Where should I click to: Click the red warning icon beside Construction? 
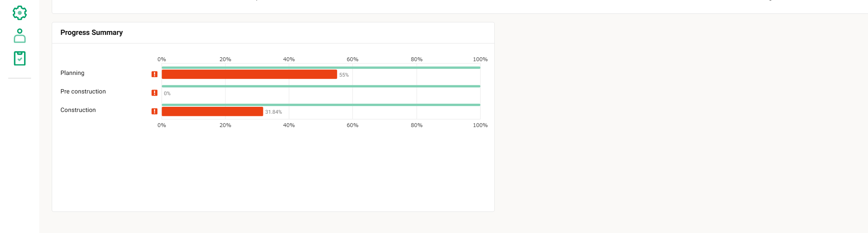tap(154, 111)
